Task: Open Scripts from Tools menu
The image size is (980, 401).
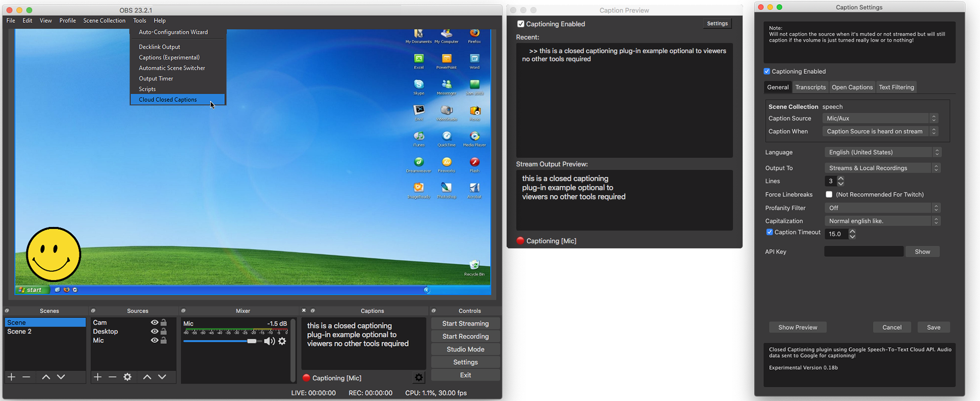Action: (x=178, y=89)
